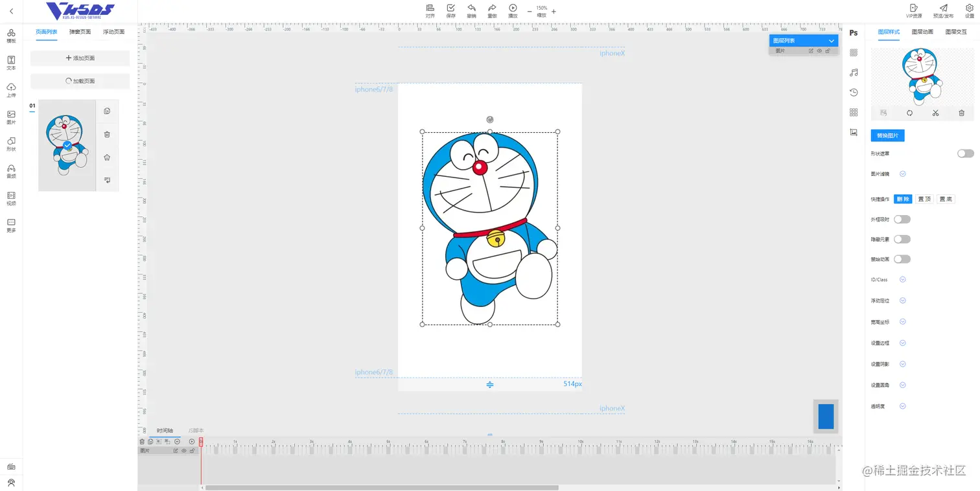Switch to the 图层动画 tab
980x491 pixels.
[922, 32]
